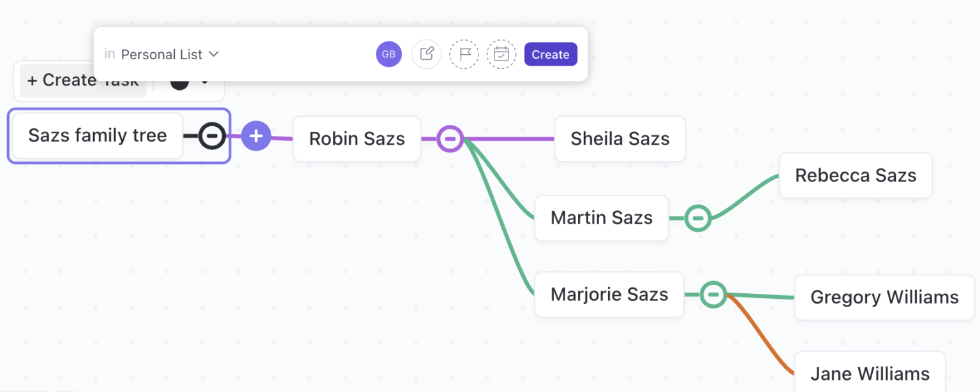Viewport: 980px width, 392px height.
Task: Open the Robin Sazs task node
Action: coord(357,139)
